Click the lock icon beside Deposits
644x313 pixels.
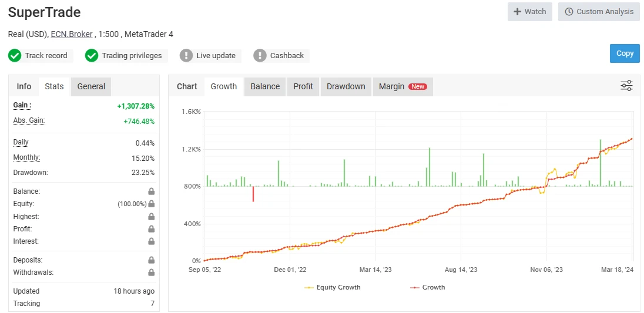tap(151, 260)
